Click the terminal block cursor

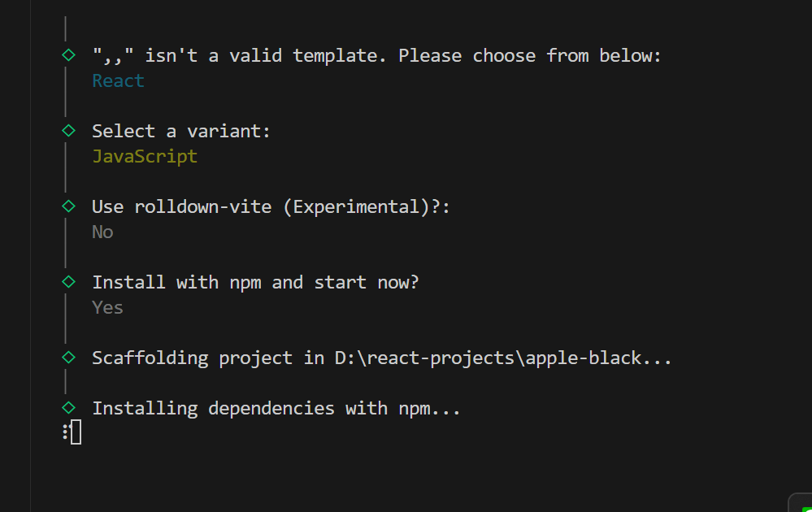(x=76, y=433)
